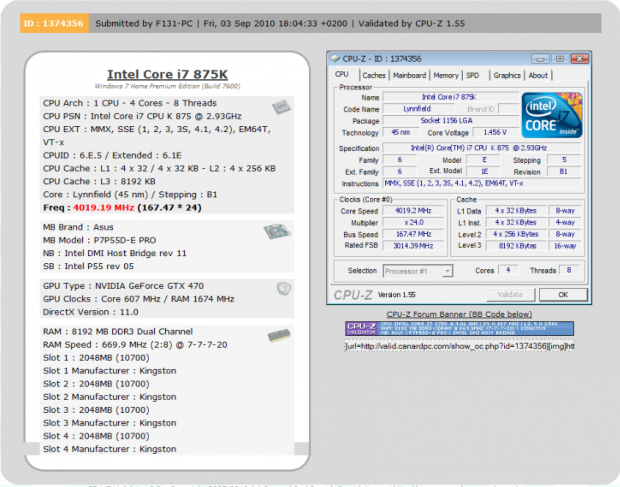Click the Code Name field Lynnfield

(417, 109)
